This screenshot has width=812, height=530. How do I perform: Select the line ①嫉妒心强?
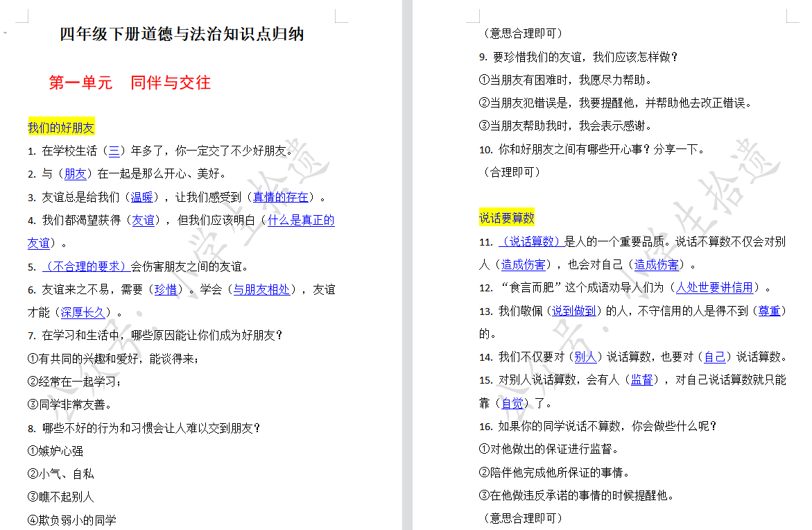pyautogui.click(x=55, y=451)
